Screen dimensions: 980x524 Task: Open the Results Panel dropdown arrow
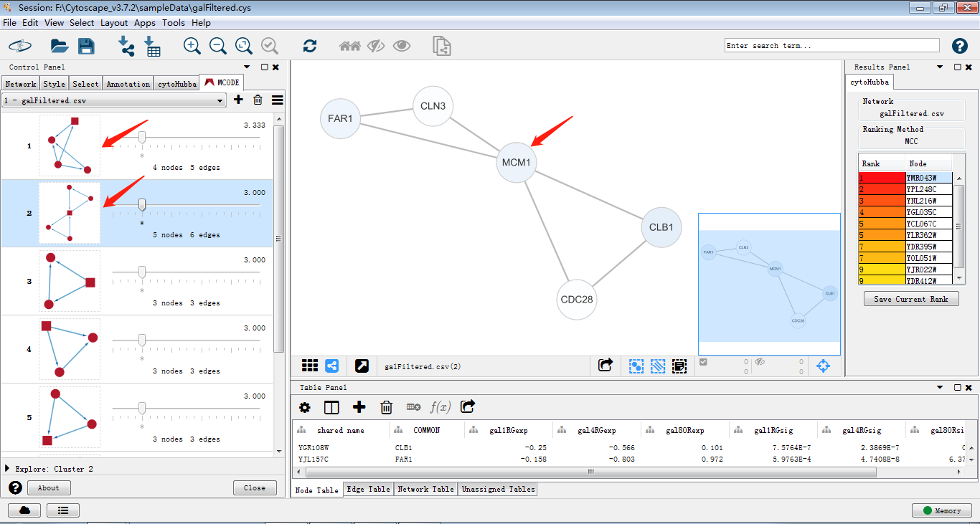941,67
